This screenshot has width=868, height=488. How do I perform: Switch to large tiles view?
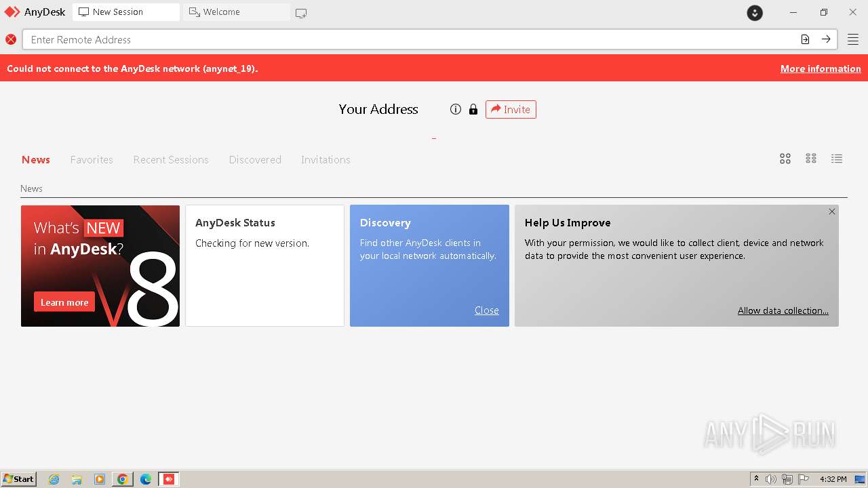pos(785,159)
